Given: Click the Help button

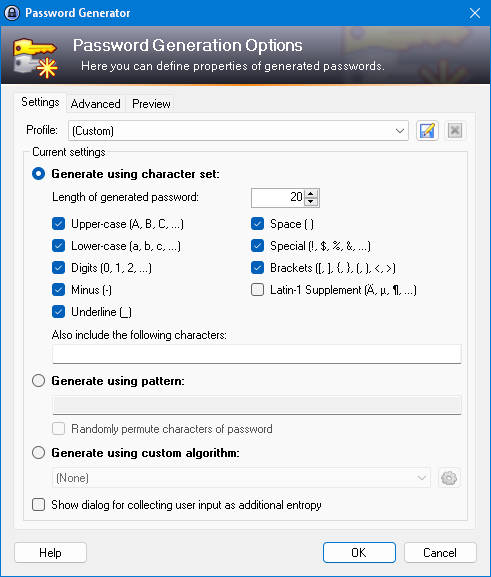Looking at the screenshot, I should 50,552.
